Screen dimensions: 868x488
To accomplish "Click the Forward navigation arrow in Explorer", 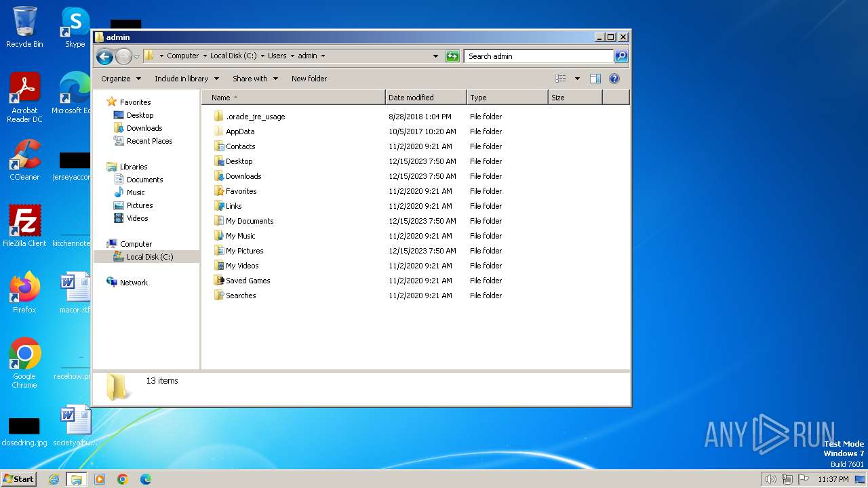I will 123,56.
